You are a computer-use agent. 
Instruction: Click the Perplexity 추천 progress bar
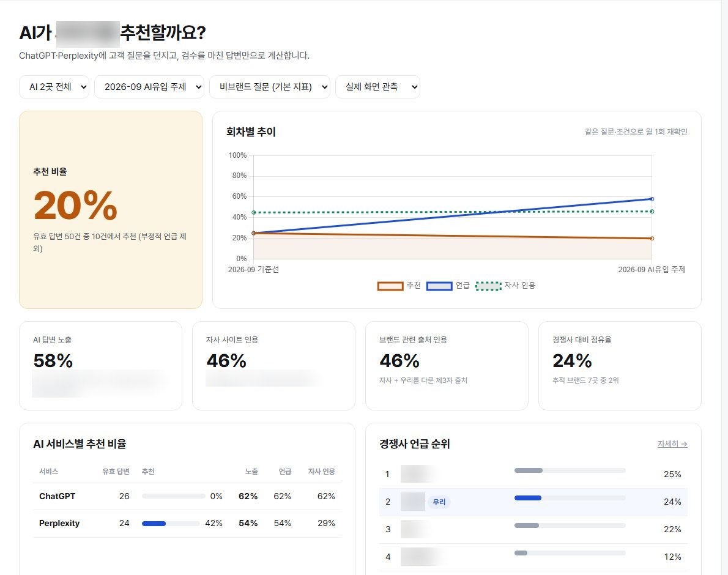pos(171,524)
